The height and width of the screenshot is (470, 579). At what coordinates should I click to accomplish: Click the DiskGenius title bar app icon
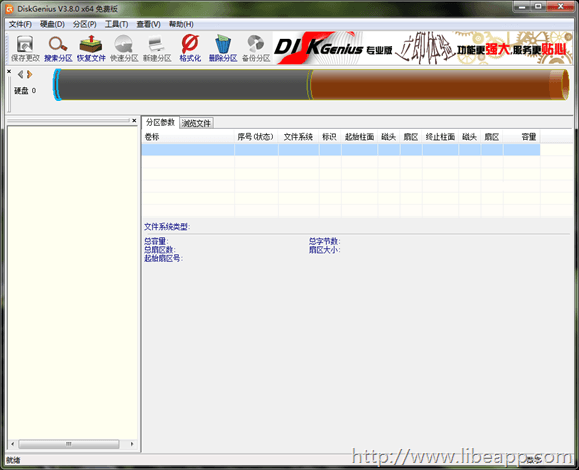click(x=9, y=9)
